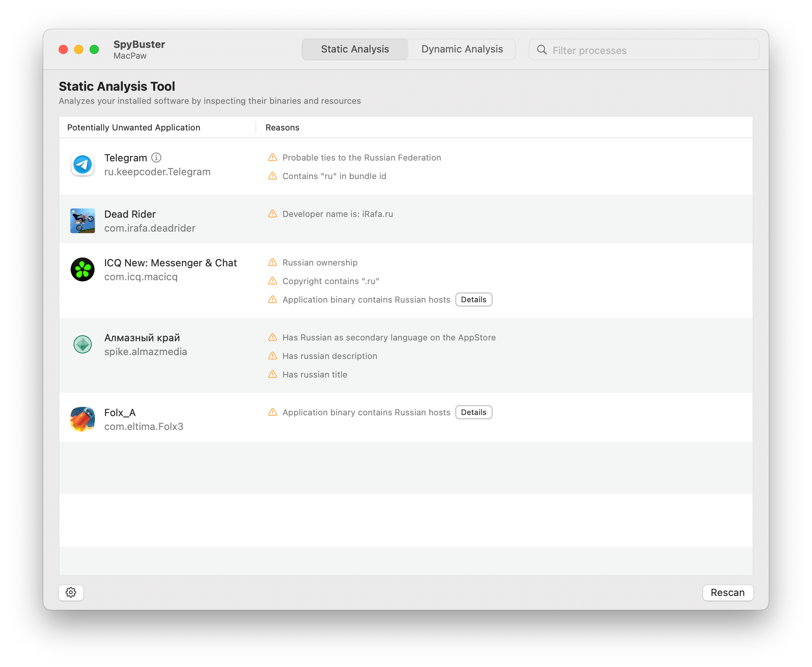
Task: Focus the Filter processes search field
Action: click(644, 50)
